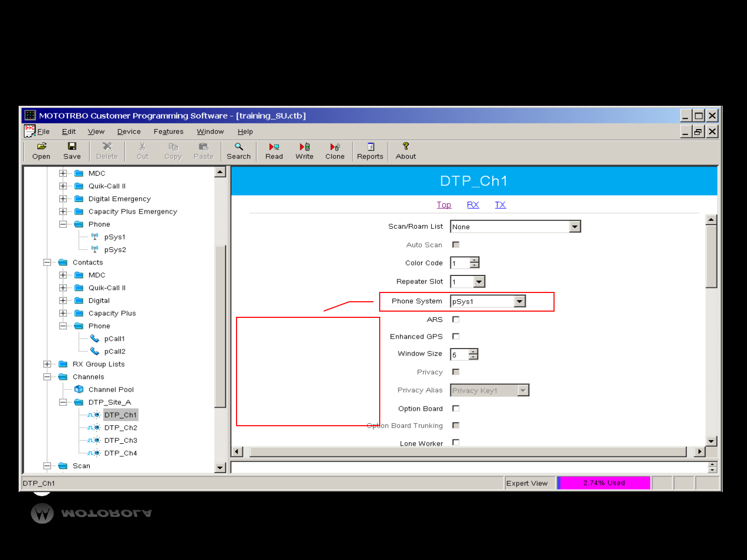
Task: Select DTP_Ch1 channel in tree
Action: (x=120, y=415)
